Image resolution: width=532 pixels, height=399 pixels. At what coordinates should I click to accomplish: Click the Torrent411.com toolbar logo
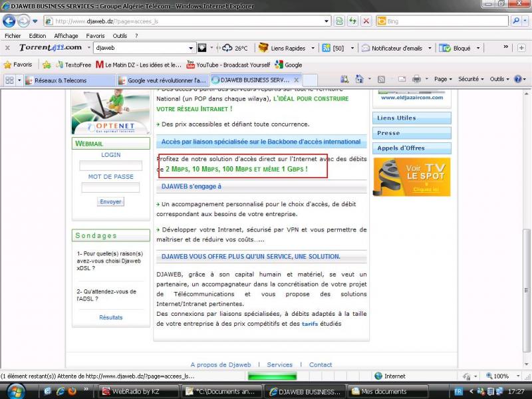point(51,47)
